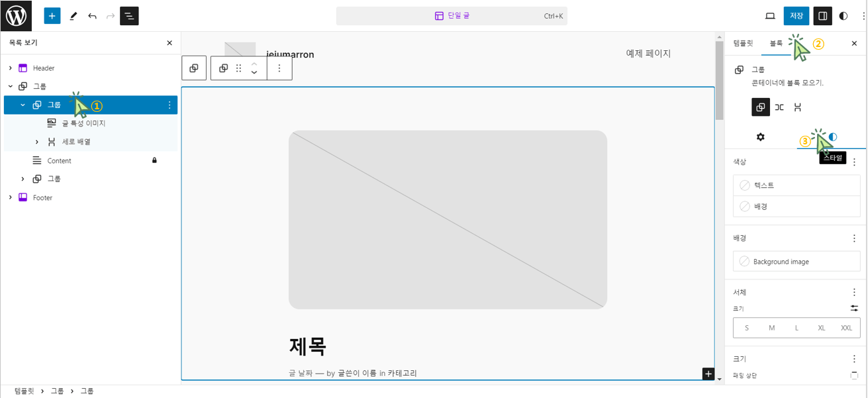Viewport: 868px width, 398px height.
Task: Select font size M
Action: pos(772,328)
